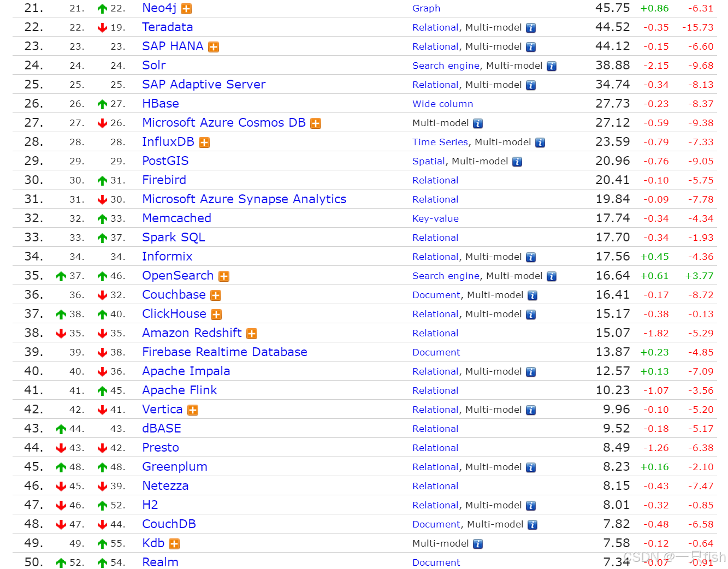728x569 pixels.
Task: Click the blue info icon in the CouchDB row
Action: 532,525
